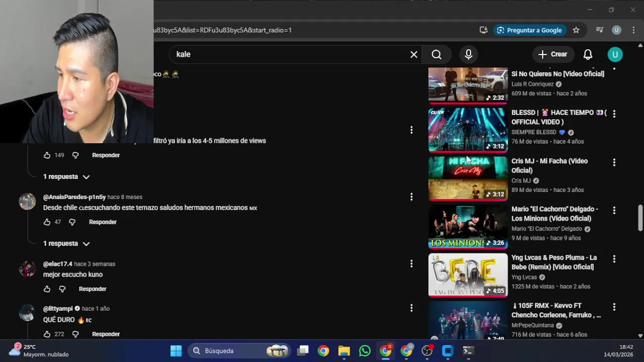Image resolution: width=644 pixels, height=362 pixels.
Task: Open the terminal from the taskbar
Action: [x=468, y=351]
